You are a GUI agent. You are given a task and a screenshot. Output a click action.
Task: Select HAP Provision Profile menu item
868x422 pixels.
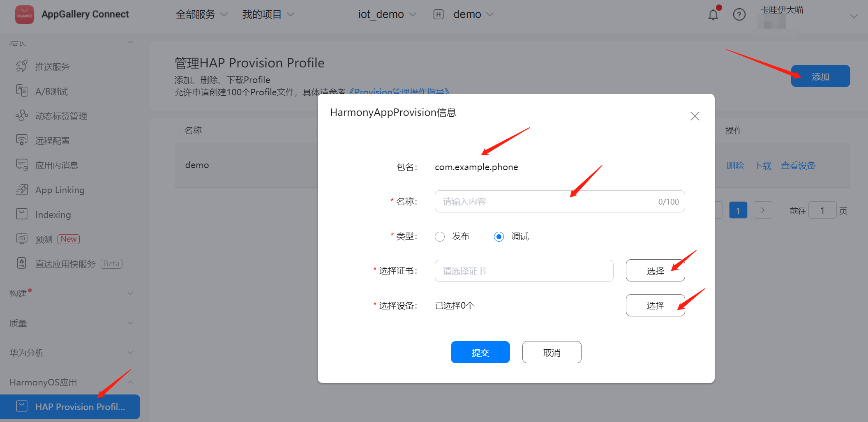70,406
